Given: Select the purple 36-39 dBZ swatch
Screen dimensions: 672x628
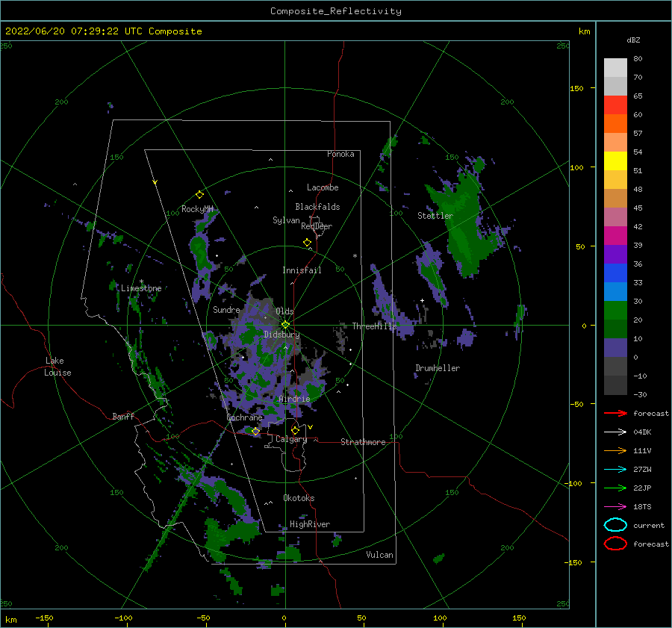Looking at the screenshot, I should tap(615, 255).
